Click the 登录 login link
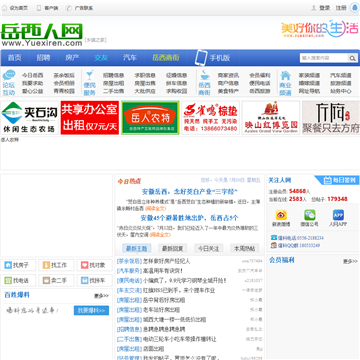Screen dimensions: 360x360 point(325,8)
